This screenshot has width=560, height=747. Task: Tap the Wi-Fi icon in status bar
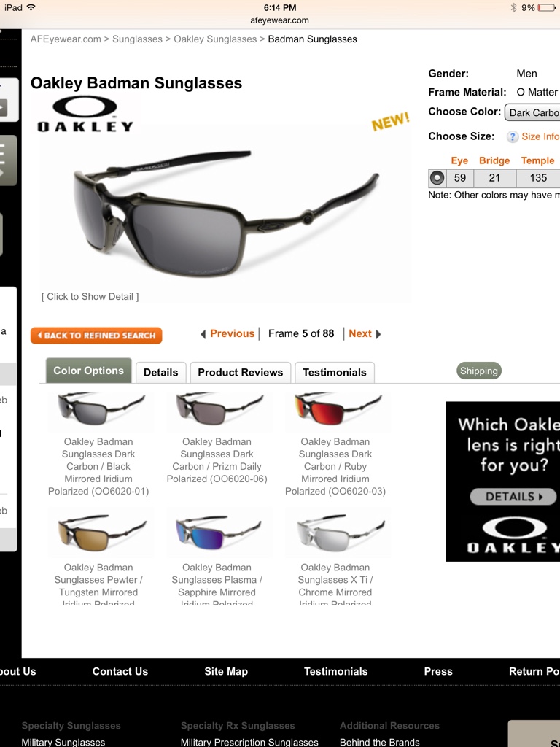pyautogui.click(x=31, y=7)
